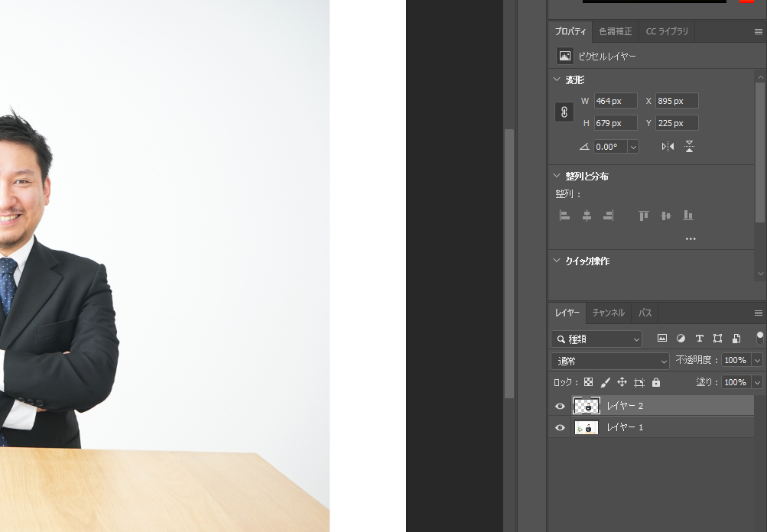Click the W width input field
Viewport: 767px width, 532px height.
(x=615, y=101)
